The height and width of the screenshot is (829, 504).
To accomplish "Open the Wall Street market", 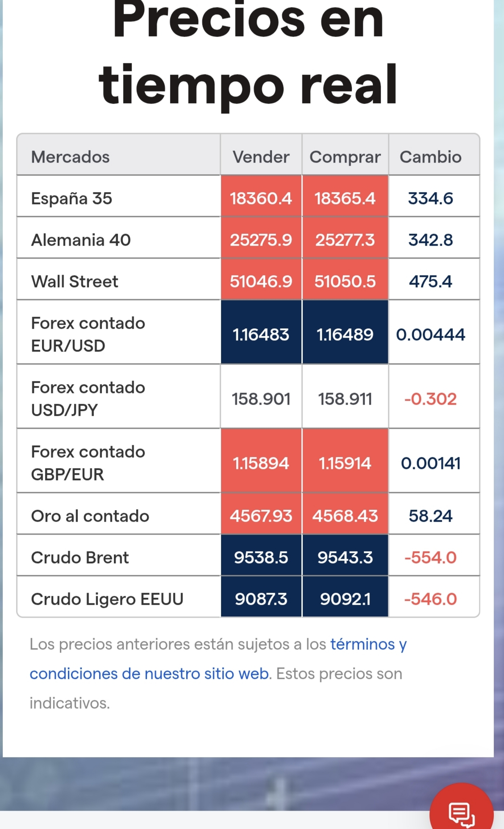I will pos(75,281).
